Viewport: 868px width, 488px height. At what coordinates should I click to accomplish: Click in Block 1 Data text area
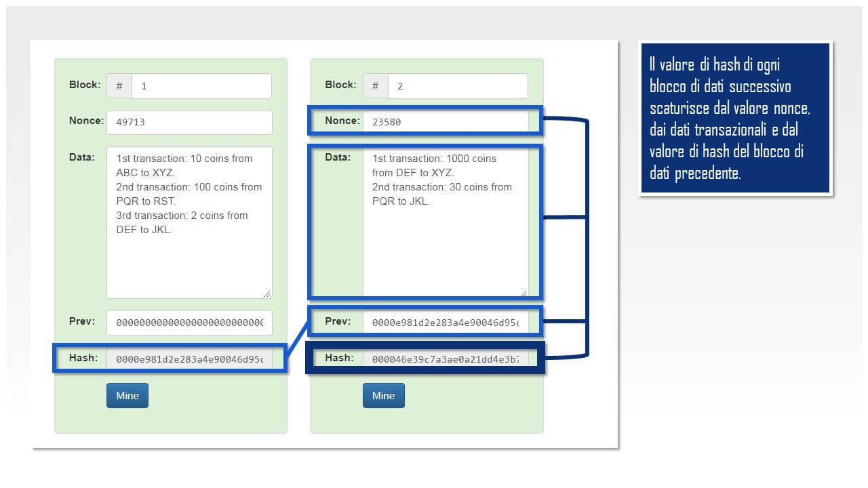189,222
